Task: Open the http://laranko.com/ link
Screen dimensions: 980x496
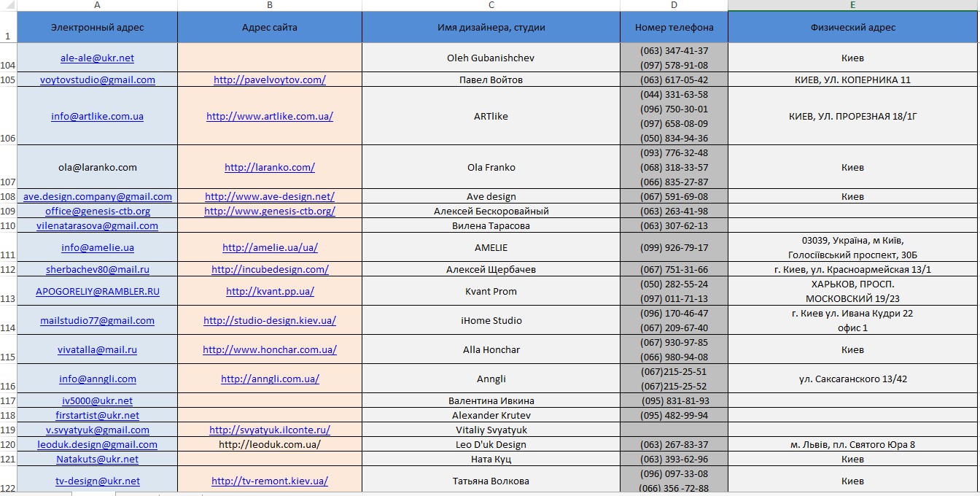Action: (270, 168)
